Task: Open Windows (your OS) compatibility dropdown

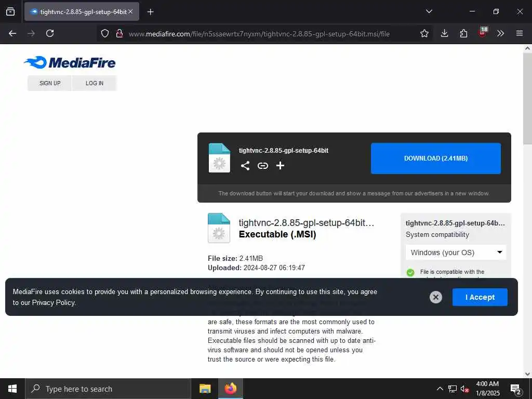Action: point(456,252)
